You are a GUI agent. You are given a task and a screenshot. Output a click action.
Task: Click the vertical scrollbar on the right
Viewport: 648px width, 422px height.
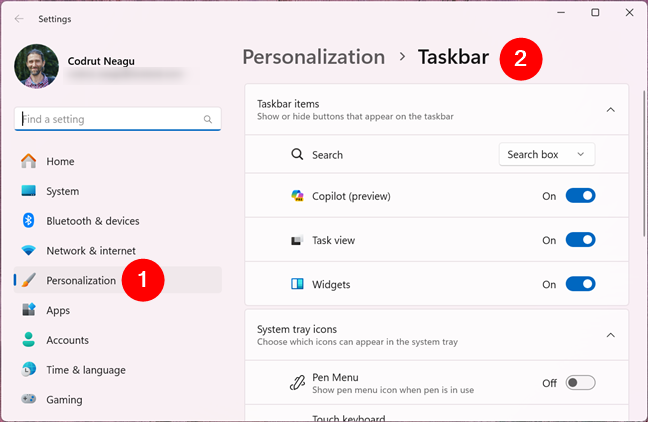coord(644,163)
